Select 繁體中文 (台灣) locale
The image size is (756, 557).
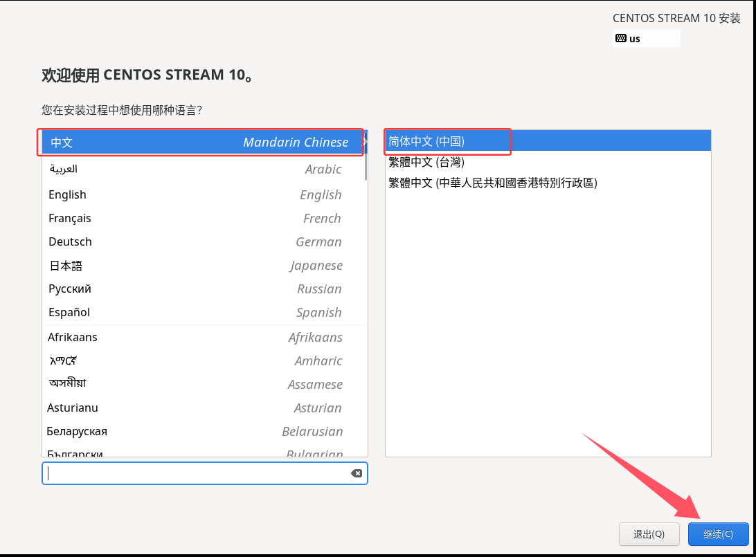coord(548,162)
